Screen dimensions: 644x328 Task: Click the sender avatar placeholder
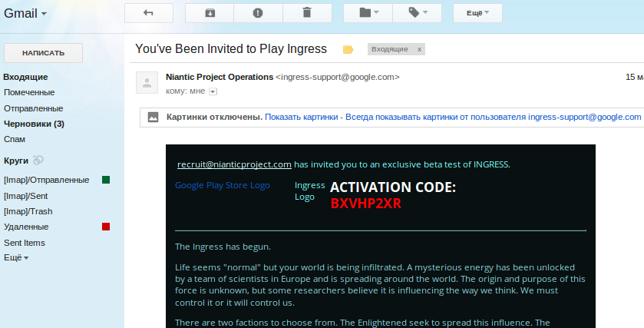click(x=147, y=83)
